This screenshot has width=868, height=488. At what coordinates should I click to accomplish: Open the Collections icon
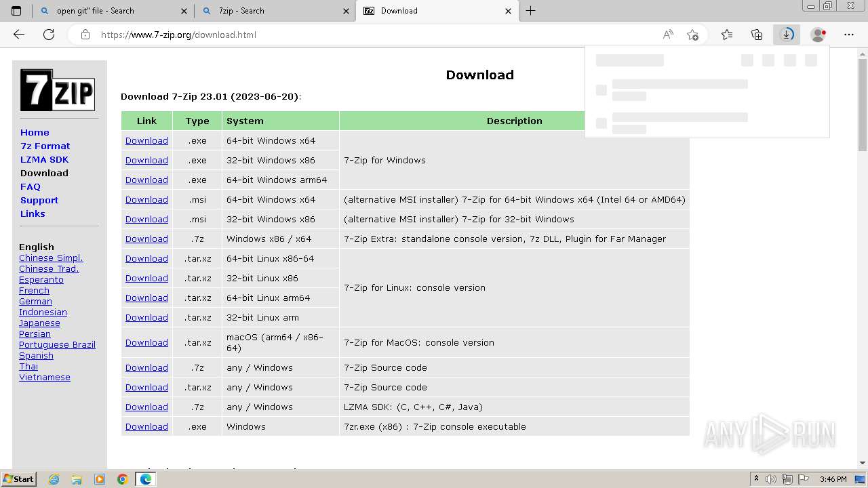pyautogui.click(x=757, y=35)
